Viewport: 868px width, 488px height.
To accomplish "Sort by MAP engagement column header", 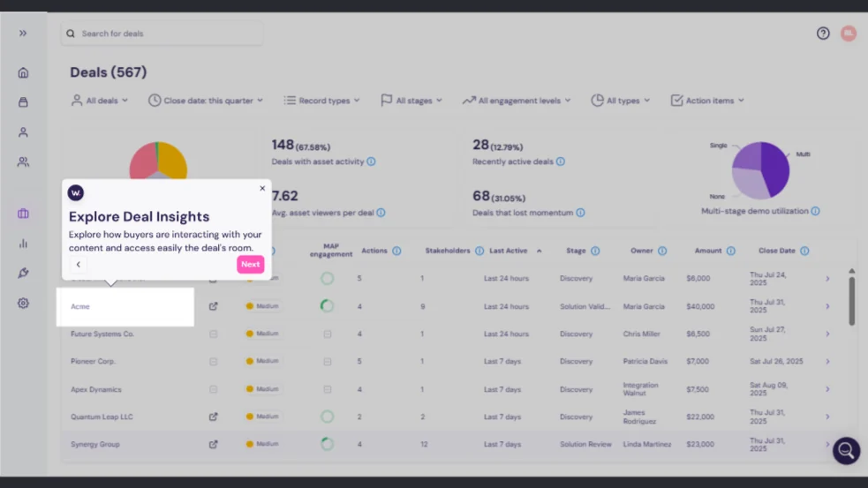I will point(331,250).
